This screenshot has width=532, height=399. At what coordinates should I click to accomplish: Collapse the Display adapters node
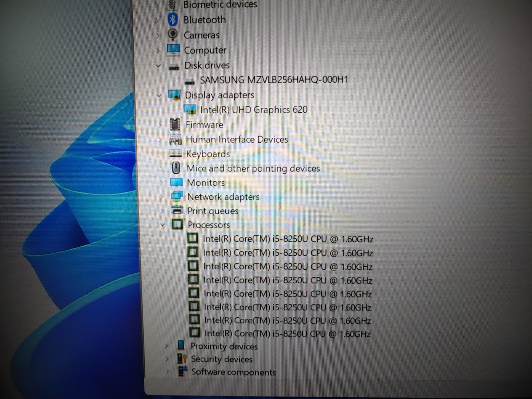click(159, 95)
